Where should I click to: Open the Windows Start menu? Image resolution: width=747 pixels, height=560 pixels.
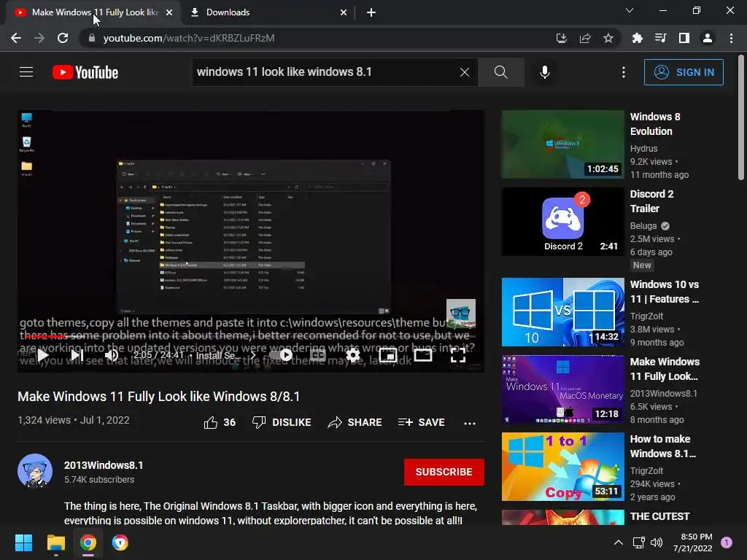tap(23, 542)
